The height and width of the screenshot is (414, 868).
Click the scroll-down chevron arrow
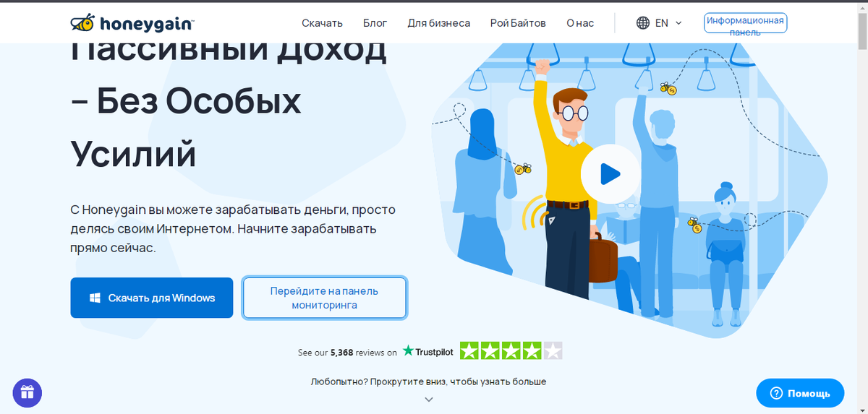pos(429,399)
